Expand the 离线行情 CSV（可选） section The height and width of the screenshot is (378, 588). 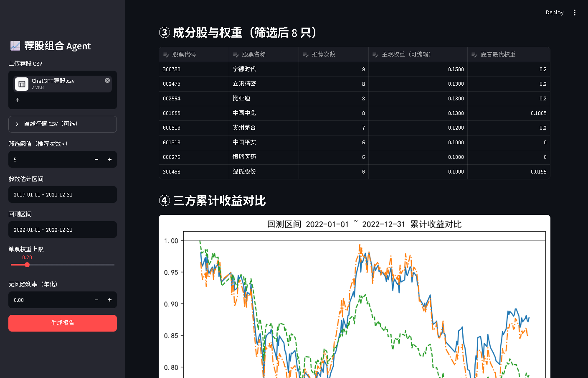[63, 124]
